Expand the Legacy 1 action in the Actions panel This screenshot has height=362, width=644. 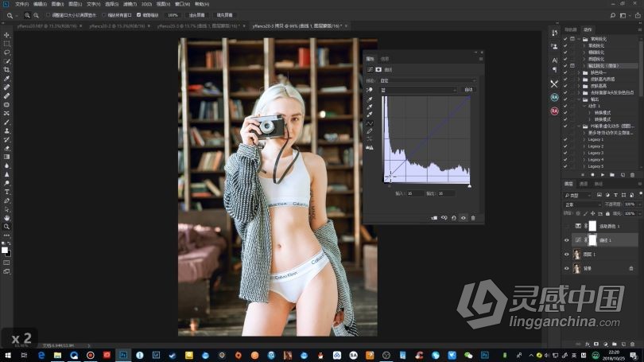(x=583, y=139)
